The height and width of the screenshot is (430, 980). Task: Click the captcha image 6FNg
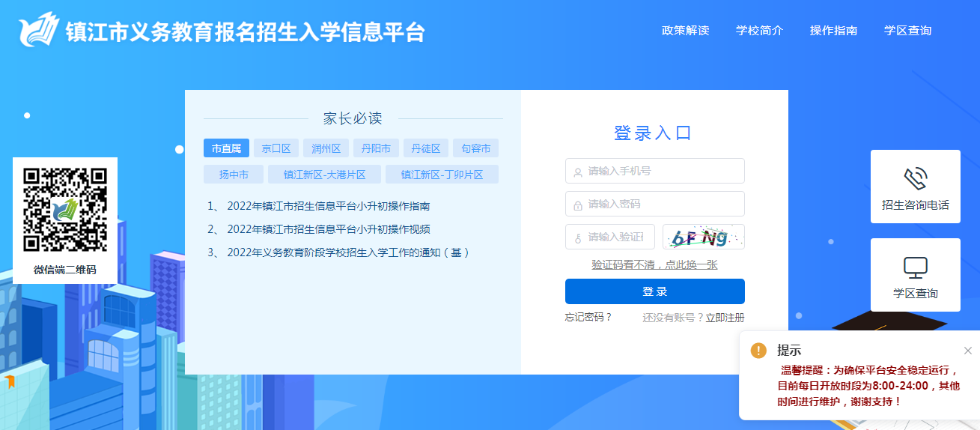pyautogui.click(x=704, y=237)
